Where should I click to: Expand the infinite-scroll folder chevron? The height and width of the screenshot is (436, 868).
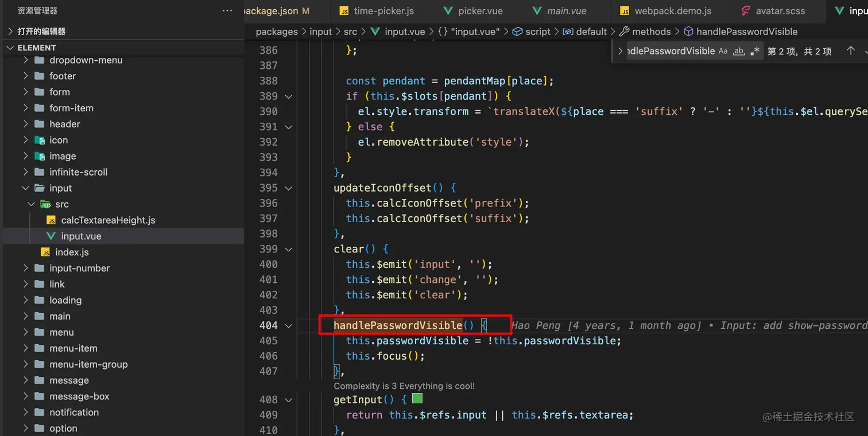25,172
